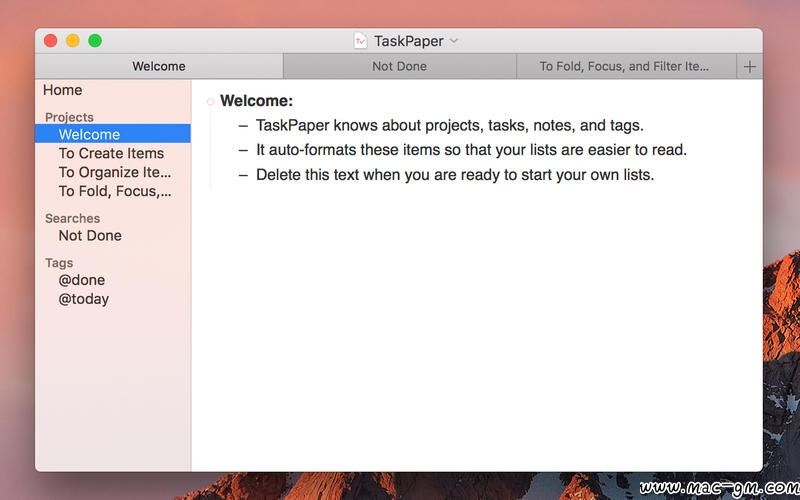Open To Fold, Focus,... project in sidebar
This screenshot has width=800, height=500.
coord(113,191)
